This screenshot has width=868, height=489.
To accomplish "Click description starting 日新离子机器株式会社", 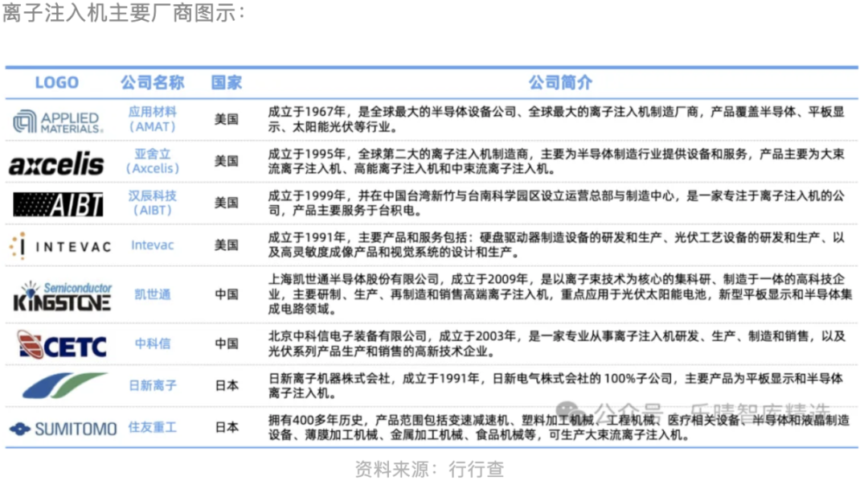I will tap(556, 385).
